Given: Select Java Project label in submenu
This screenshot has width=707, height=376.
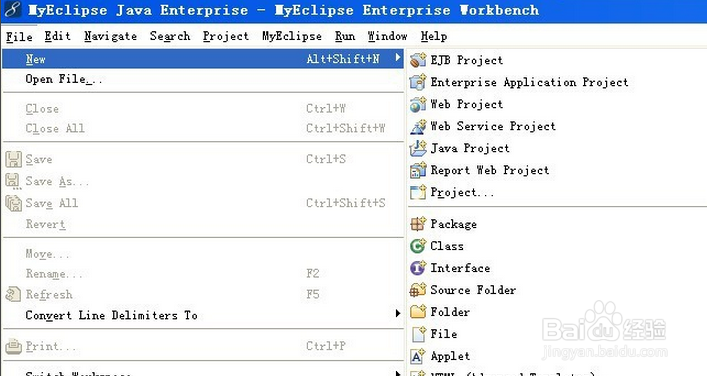Looking at the screenshot, I should (470, 148).
